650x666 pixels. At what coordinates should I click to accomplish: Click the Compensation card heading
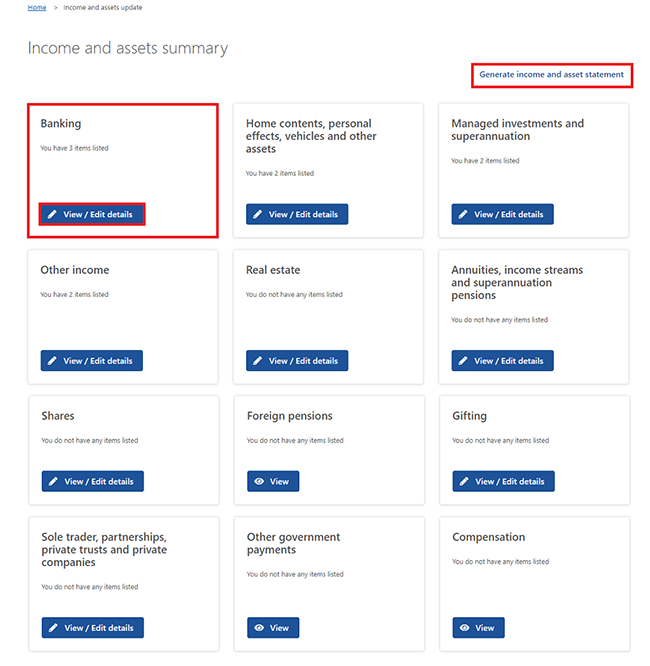[x=489, y=537]
